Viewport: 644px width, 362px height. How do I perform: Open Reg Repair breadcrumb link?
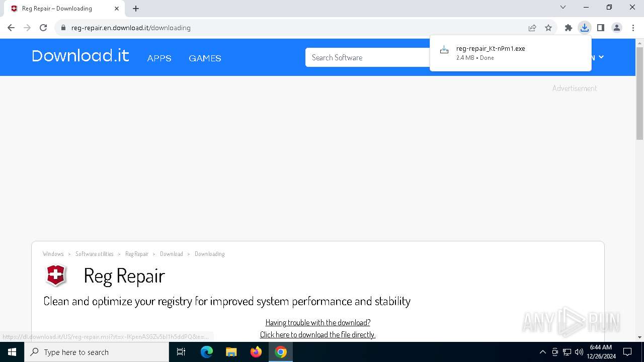[137, 254]
